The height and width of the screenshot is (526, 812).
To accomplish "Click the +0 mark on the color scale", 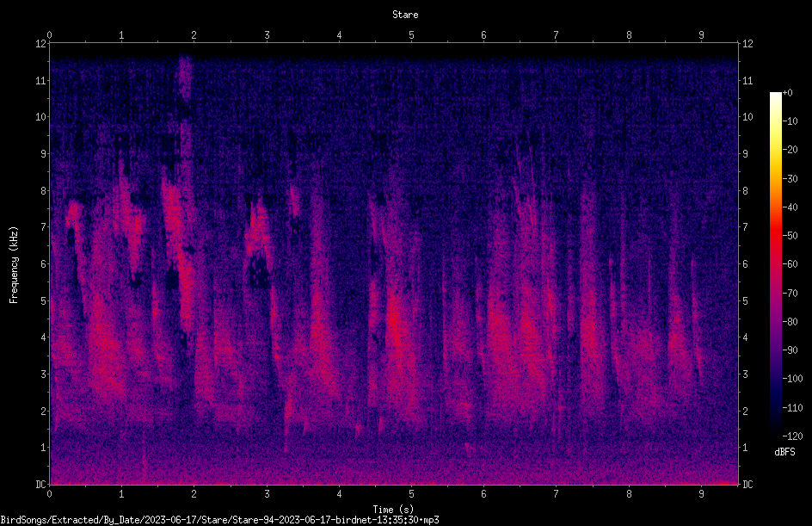I will coord(787,93).
